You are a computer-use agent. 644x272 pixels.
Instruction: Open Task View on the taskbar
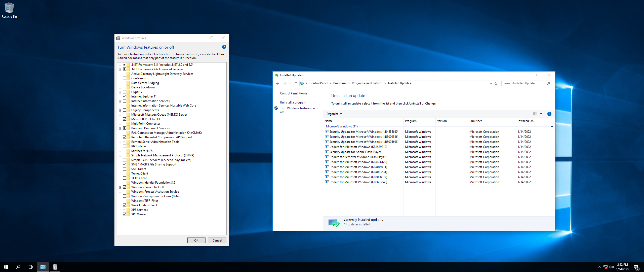click(30, 267)
